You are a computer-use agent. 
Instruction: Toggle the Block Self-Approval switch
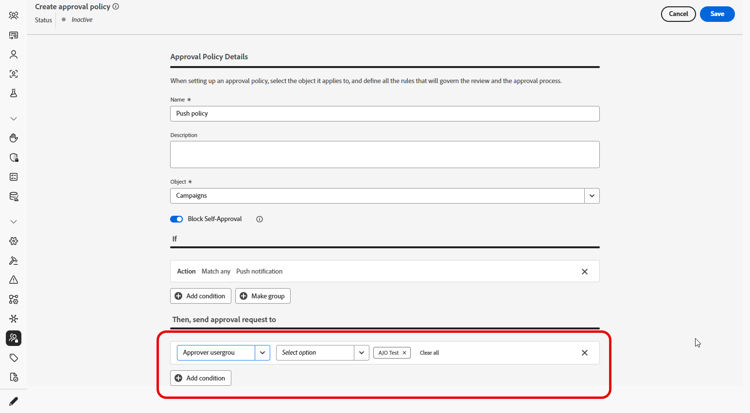pos(176,219)
